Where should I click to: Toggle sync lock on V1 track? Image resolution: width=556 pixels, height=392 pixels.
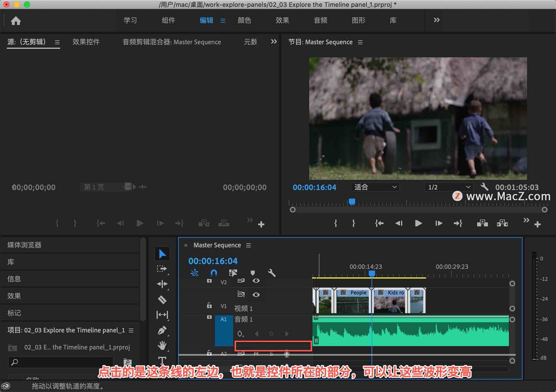241,294
